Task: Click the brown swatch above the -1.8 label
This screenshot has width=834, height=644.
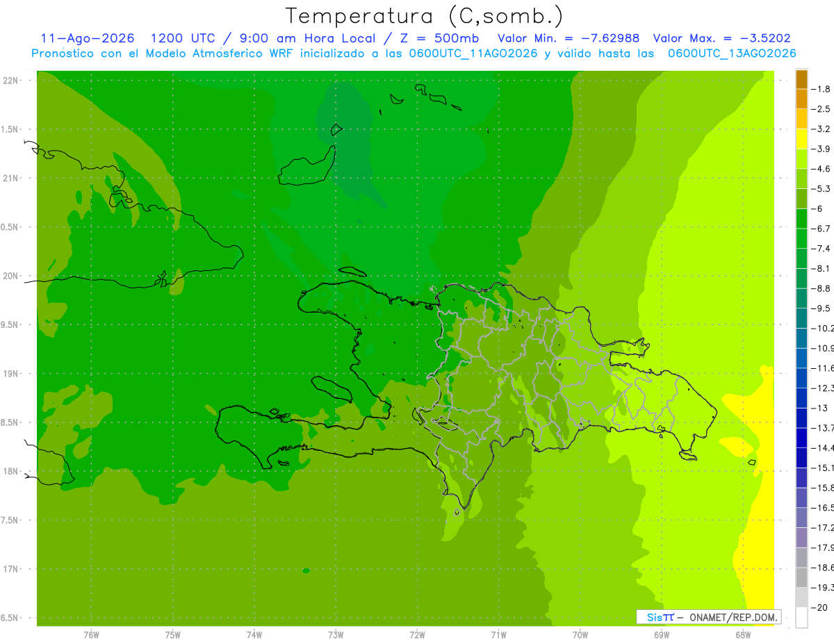Action: click(801, 79)
